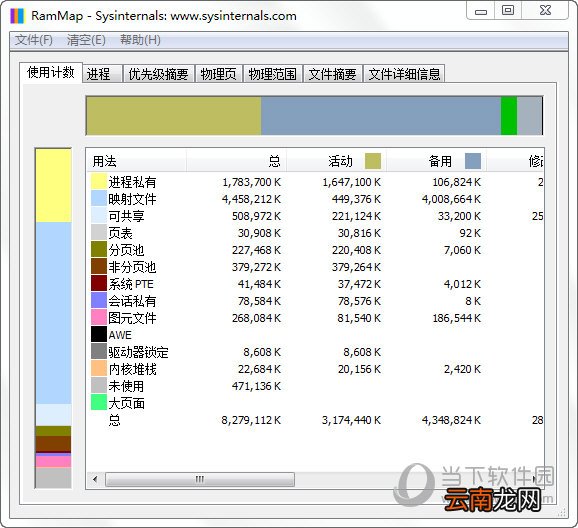Screen dimensions: 578x528
Task: Click the RamMap application icon in title bar
Action: (17, 16)
